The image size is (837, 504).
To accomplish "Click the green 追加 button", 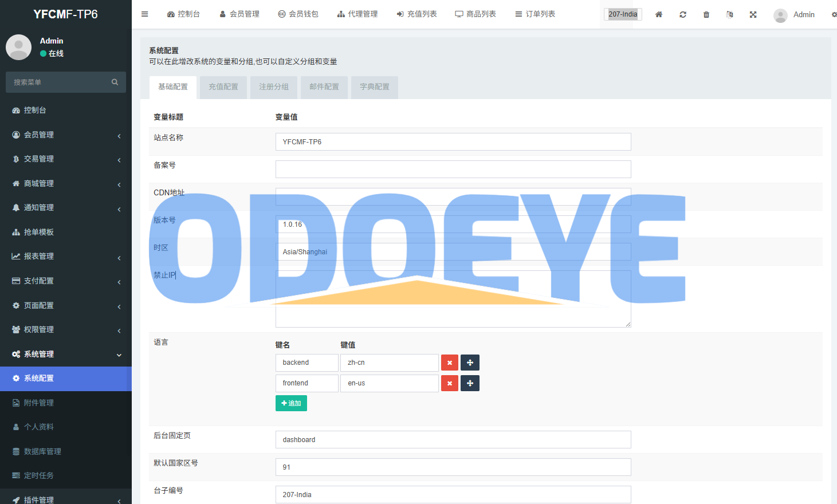I will click(291, 403).
